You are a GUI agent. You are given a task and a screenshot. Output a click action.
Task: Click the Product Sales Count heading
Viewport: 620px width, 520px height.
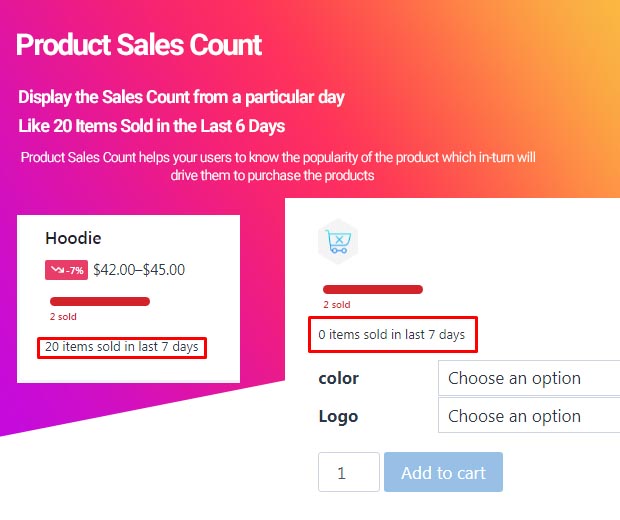(x=139, y=45)
